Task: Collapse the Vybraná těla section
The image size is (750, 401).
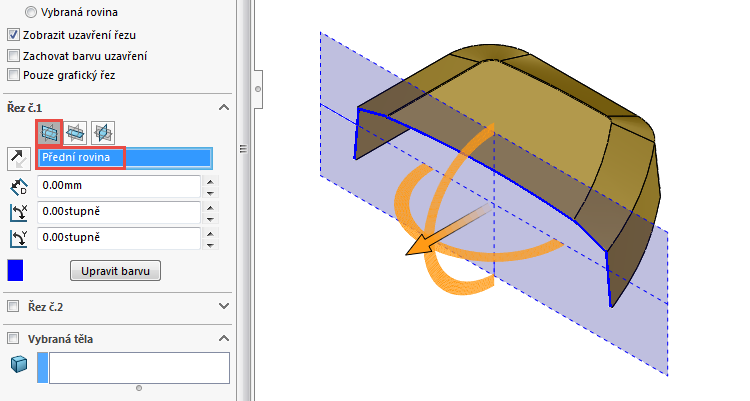Action: pyautogui.click(x=224, y=338)
